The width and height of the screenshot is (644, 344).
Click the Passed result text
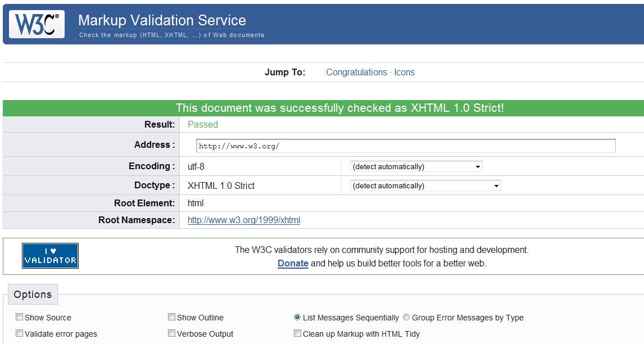tap(203, 125)
